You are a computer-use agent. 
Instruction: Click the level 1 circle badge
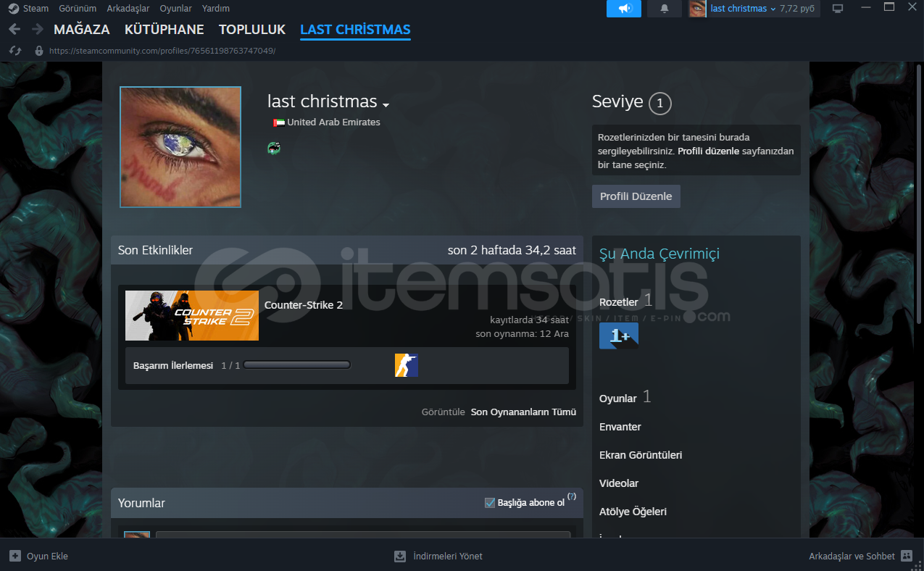(659, 104)
